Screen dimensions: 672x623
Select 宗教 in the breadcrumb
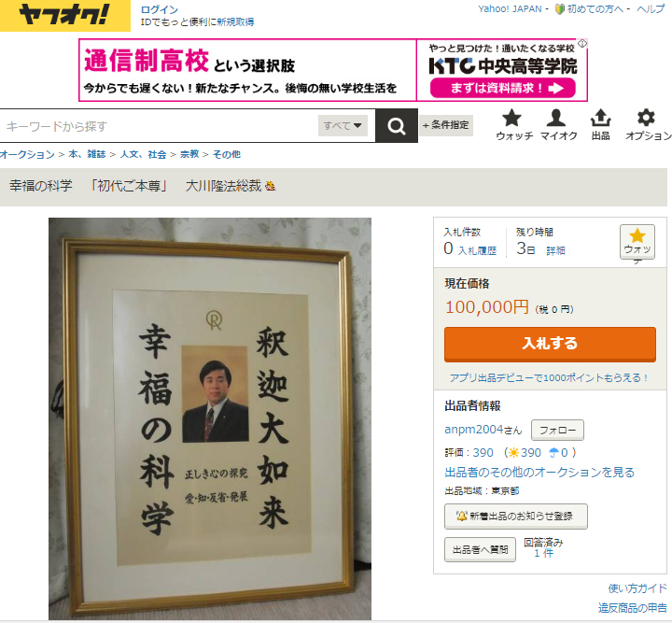[x=189, y=154]
